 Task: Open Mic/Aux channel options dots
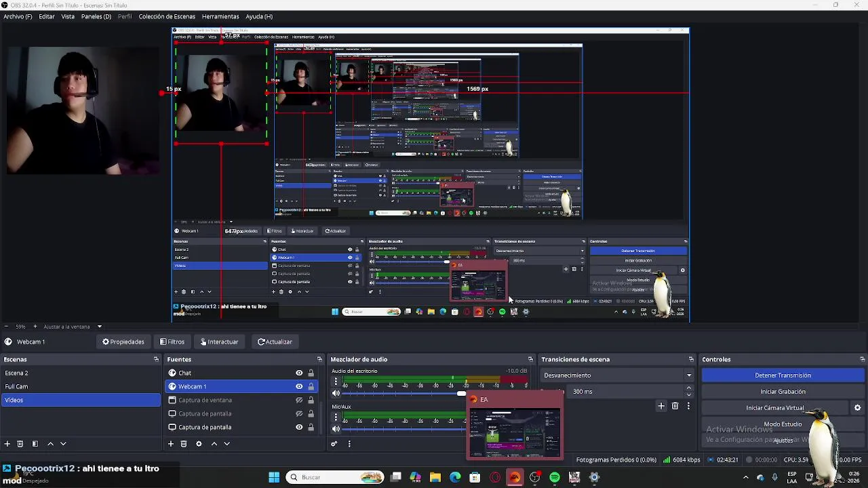coord(335,418)
